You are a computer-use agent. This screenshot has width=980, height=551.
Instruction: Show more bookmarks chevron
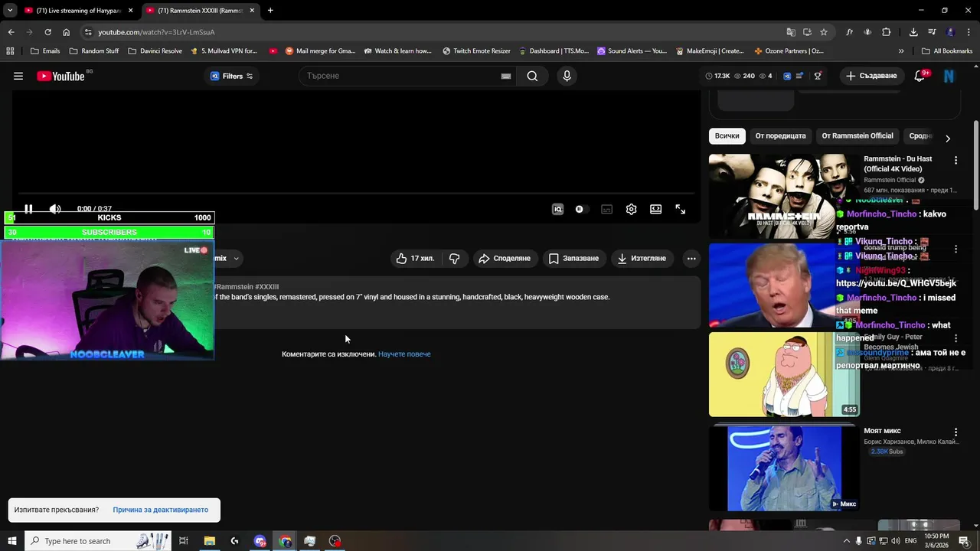pyautogui.click(x=901, y=51)
